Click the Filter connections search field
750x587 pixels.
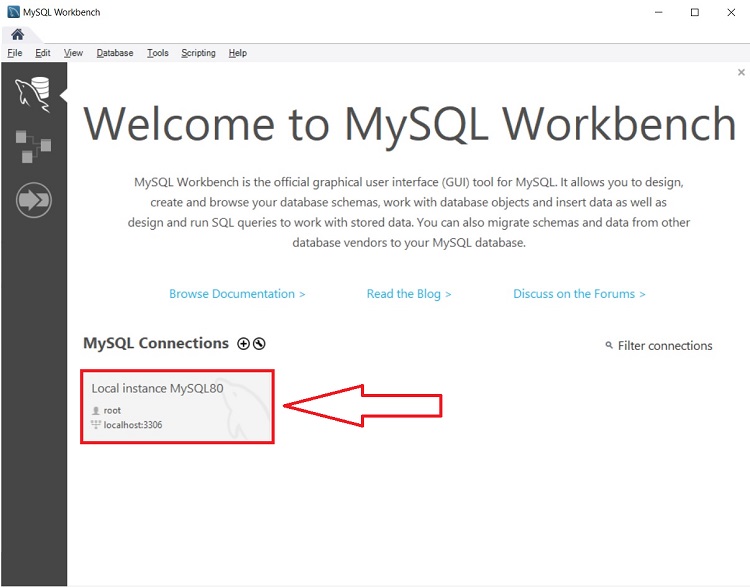point(665,345)
